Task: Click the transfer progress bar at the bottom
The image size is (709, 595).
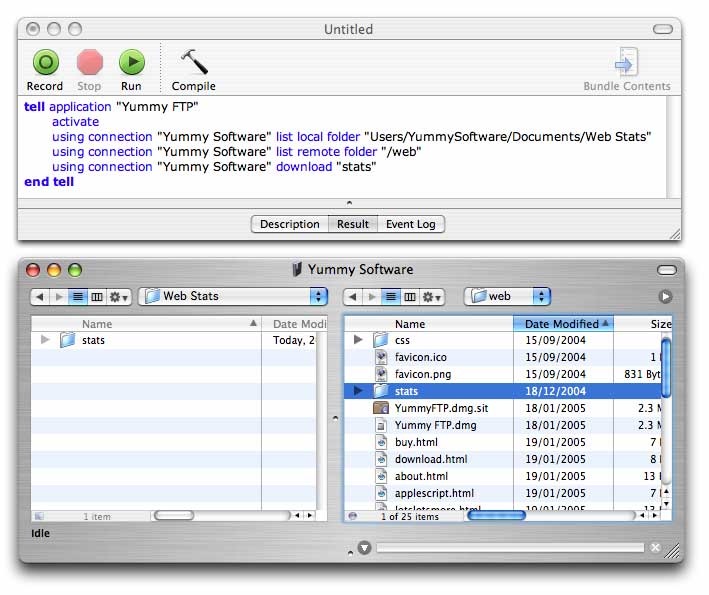Action: coord(510,547)
